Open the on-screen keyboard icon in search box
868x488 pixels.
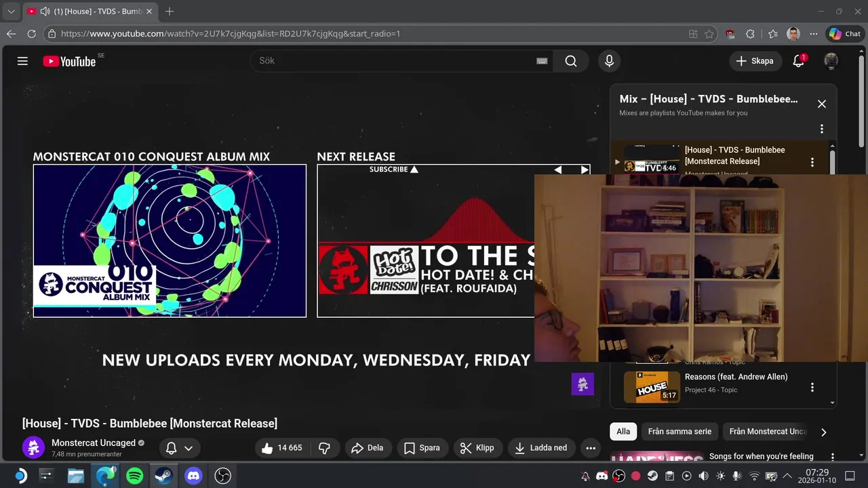point(542,61)
